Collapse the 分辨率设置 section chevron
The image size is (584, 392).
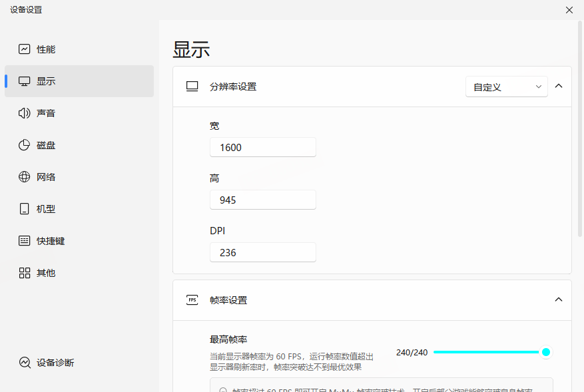(559, 87)
